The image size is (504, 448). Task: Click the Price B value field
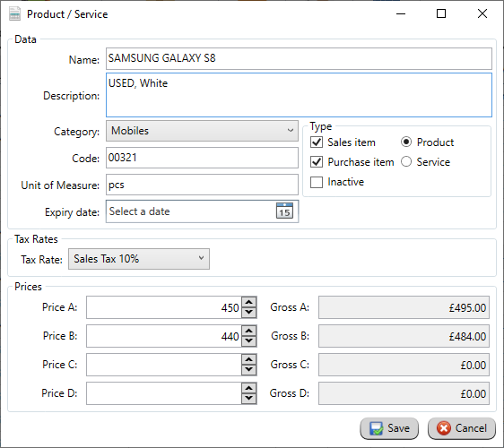164,336
